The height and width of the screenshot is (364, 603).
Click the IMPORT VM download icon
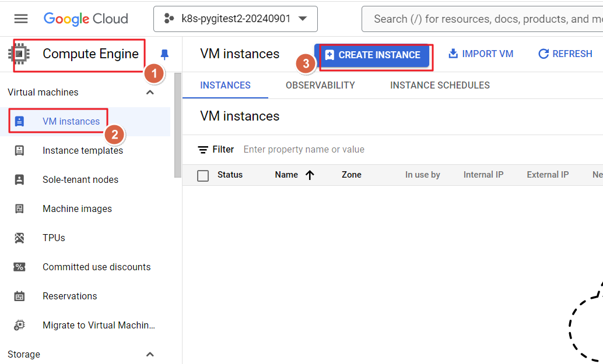point(453,54)
